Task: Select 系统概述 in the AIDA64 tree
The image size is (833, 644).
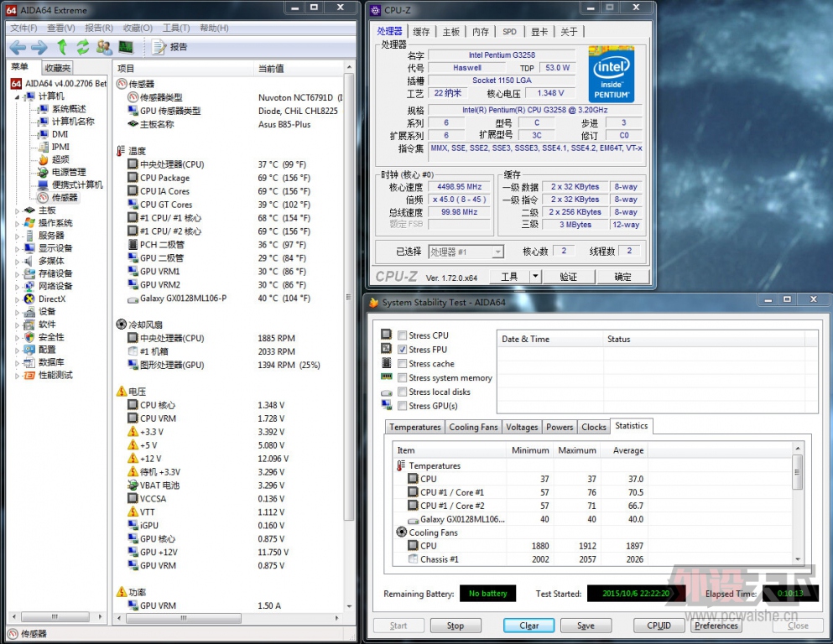Action: click(x=69, y=109)
